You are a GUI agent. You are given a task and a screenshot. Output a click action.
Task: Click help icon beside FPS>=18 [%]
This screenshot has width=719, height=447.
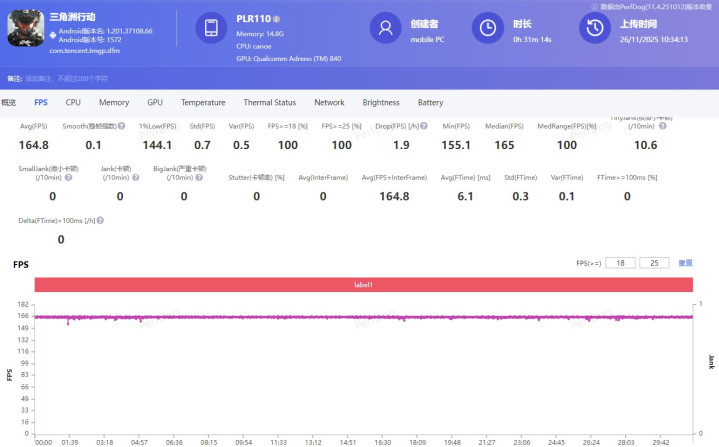point(311,126)
